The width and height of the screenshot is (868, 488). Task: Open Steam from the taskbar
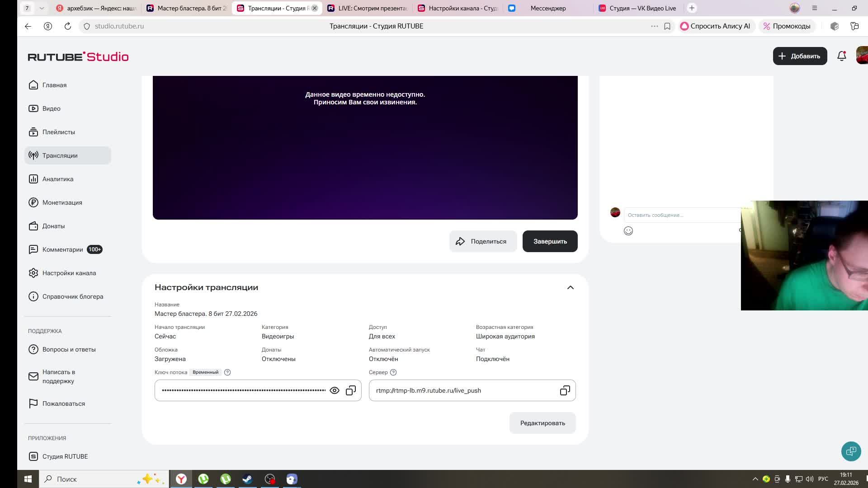click(247, 479)
